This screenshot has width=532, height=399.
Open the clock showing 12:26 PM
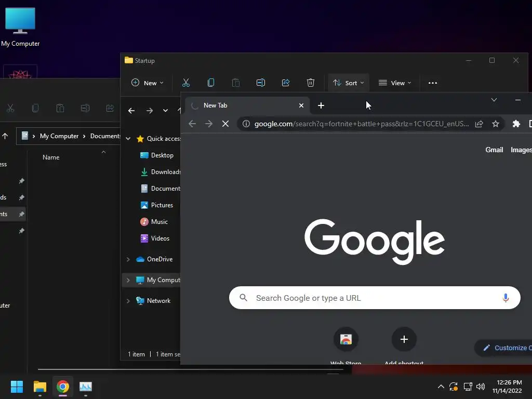(507, 387)
